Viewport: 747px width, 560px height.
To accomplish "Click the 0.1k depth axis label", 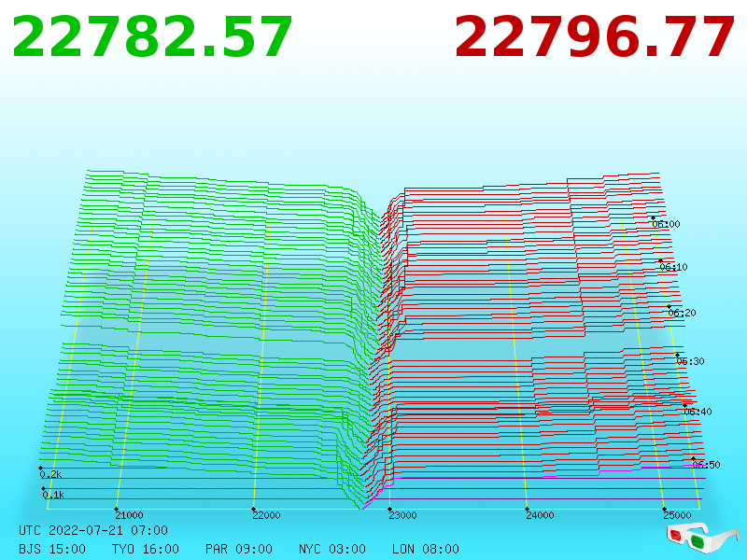I will coord(53,496).
